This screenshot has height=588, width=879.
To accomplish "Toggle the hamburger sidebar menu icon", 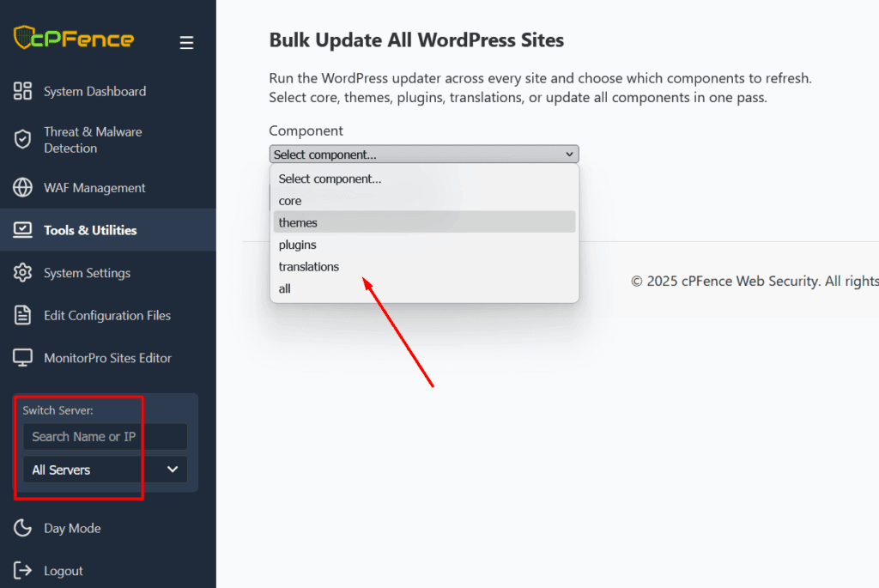I will pos(186,43).
